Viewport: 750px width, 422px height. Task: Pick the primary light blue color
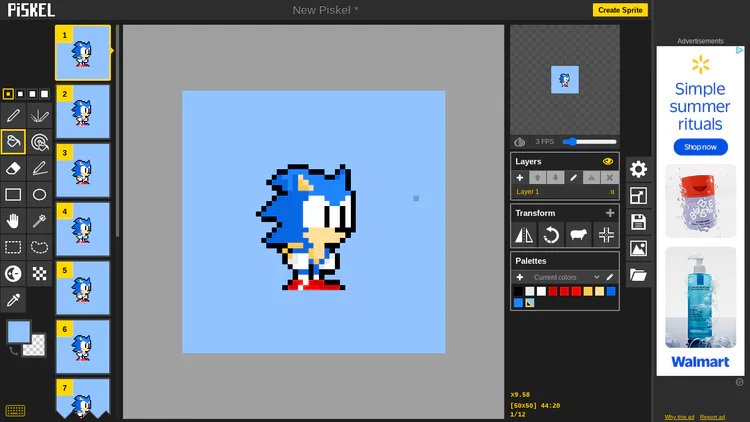pyautogui.click(x=19, y=332)
